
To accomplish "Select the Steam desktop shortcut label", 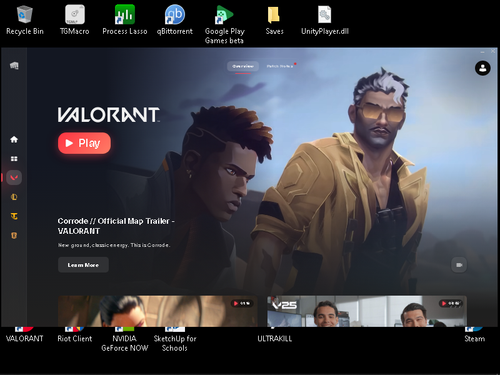I will (x=475, y=338).
